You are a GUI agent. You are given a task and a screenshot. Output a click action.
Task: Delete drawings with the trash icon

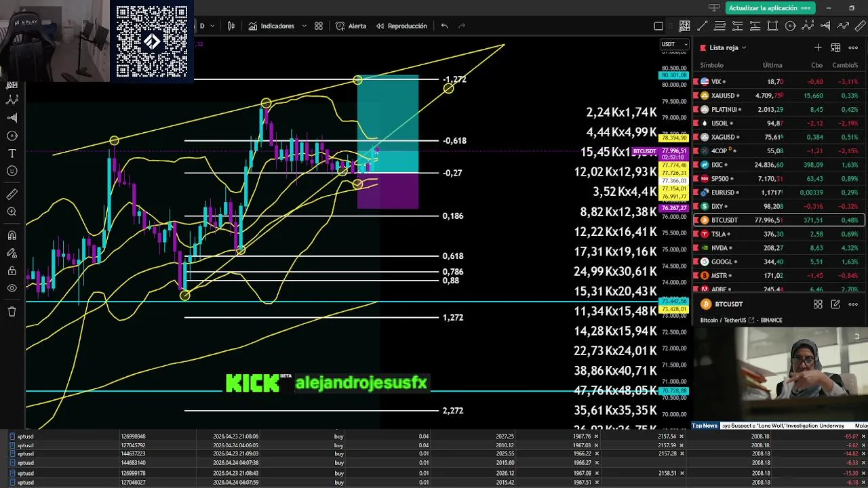(x=12, y=312)
